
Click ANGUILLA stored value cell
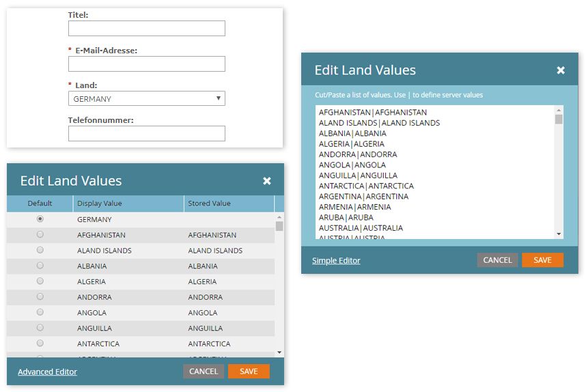click(229, 328)
